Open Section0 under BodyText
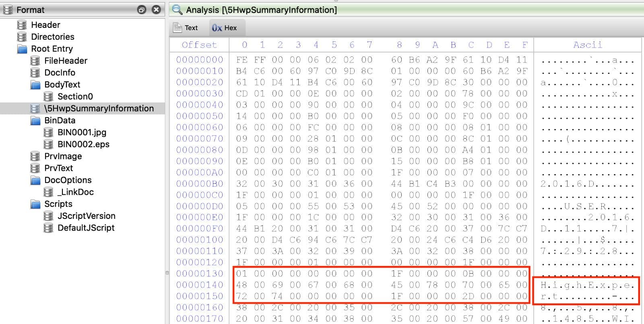 click(x=75, y=97)
